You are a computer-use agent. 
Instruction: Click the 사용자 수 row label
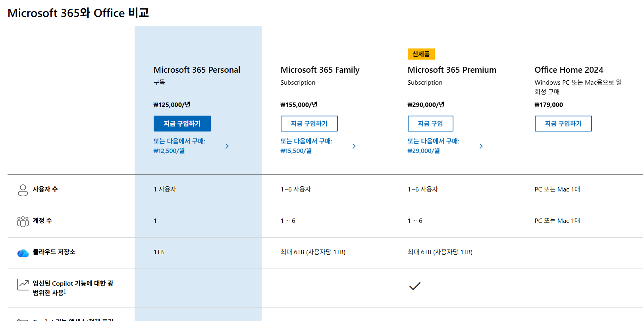pyautogui.click(x=45, y=189)
